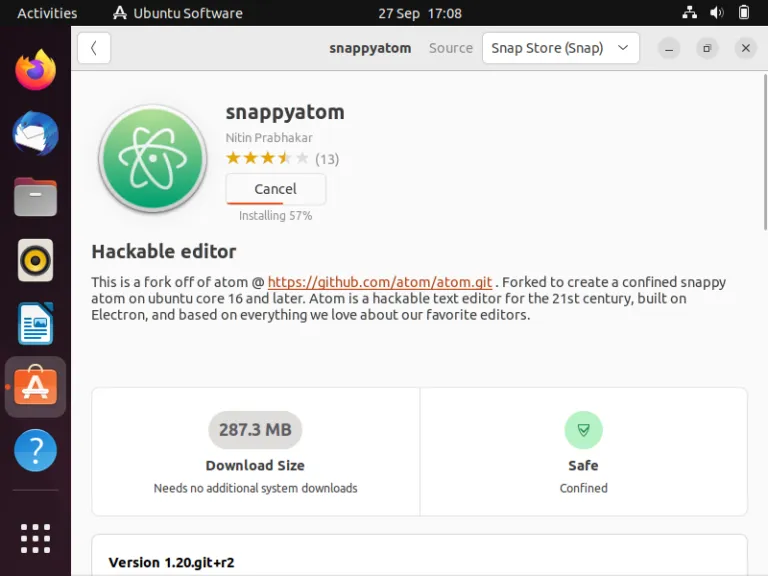Launch Thunderbird mail from the dock
This screenshot has height=576, width=768.
tap(35, 134)
